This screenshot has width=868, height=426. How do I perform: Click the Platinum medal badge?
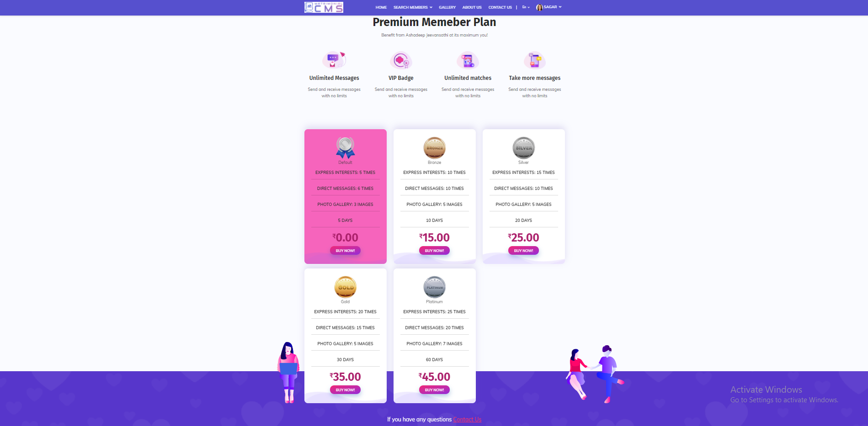pyautogui.click(x=434, y=287)
